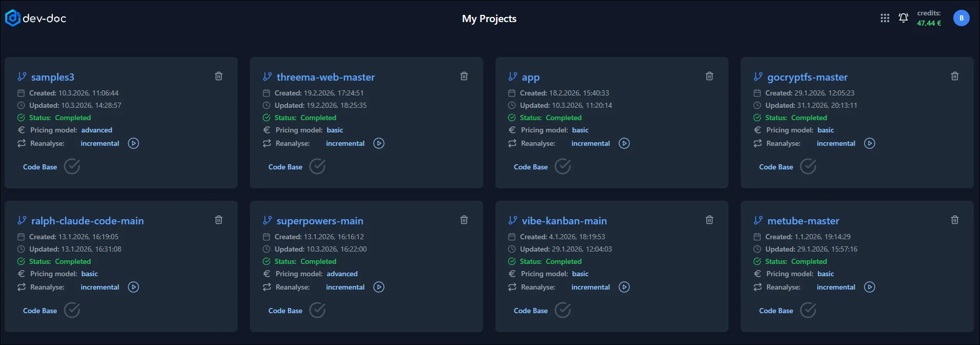
Task: Click Code Base checkmark for gocryptfs-master
Action: point(808,166)
